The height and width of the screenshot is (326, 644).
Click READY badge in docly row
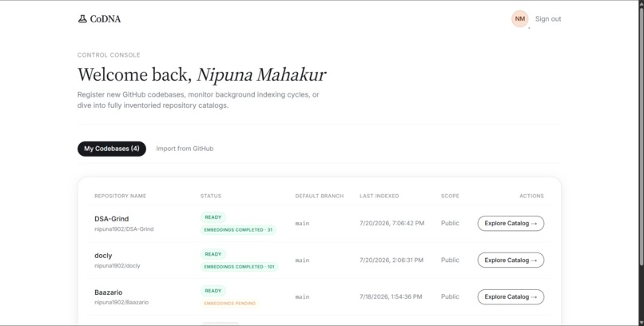(213, 254)
